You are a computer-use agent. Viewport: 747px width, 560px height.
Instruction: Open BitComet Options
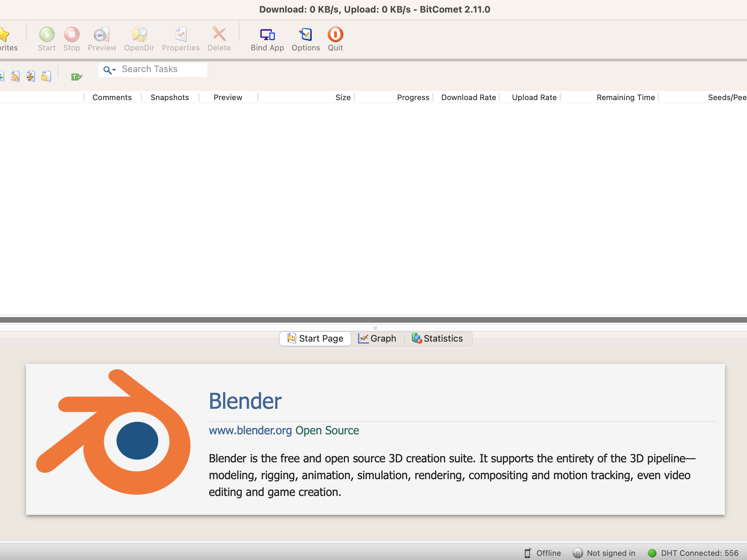(x=306, y=35)
